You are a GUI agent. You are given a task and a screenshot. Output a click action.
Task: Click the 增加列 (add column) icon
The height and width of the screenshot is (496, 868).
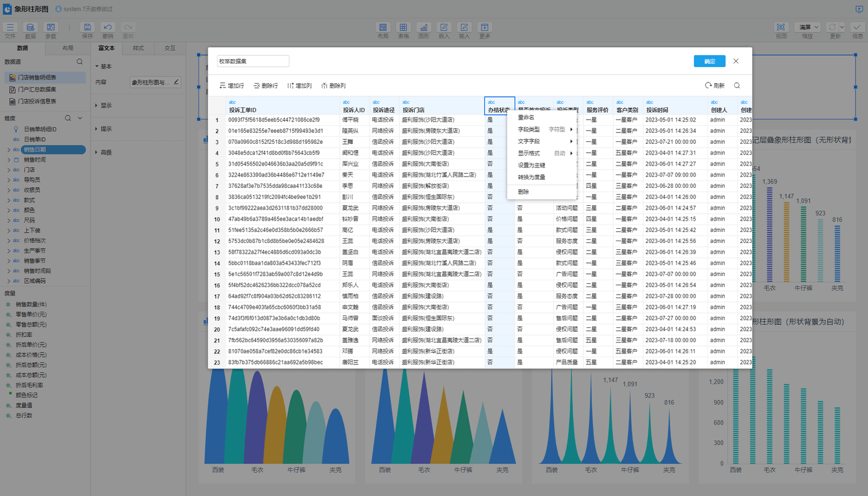click(291, 86)
